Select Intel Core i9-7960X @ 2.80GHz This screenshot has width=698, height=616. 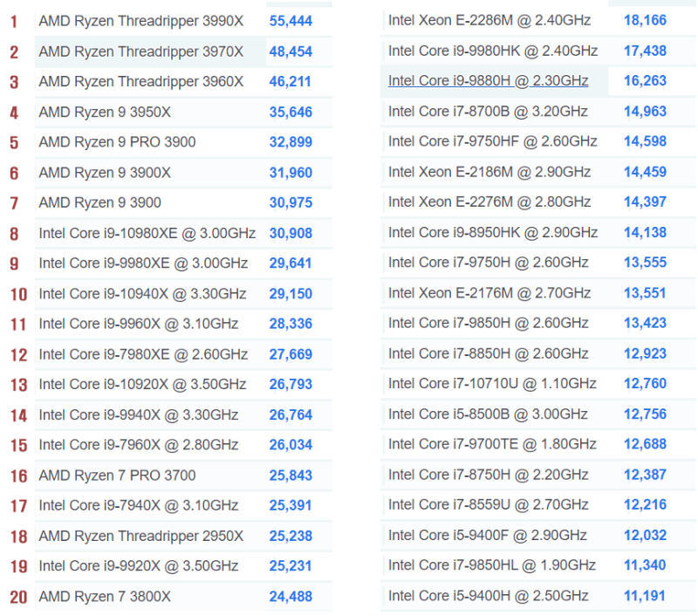click(139, 445)
